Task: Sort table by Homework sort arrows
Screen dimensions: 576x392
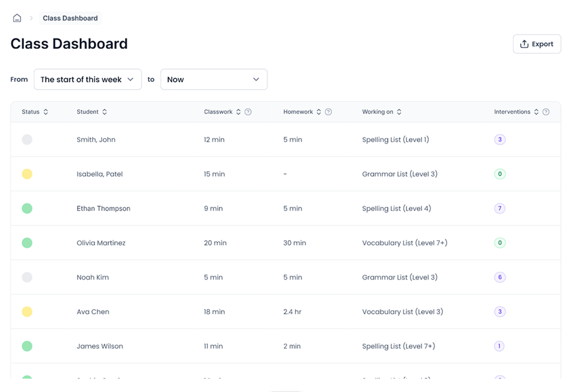Action: point(319,112)
